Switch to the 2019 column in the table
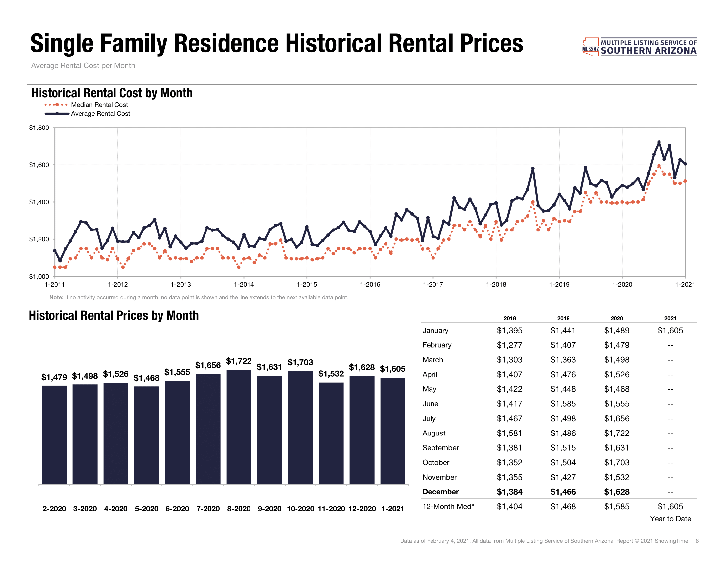Image resolution: width=728 pixels, height=563 pixels. [x=564, y=318]
